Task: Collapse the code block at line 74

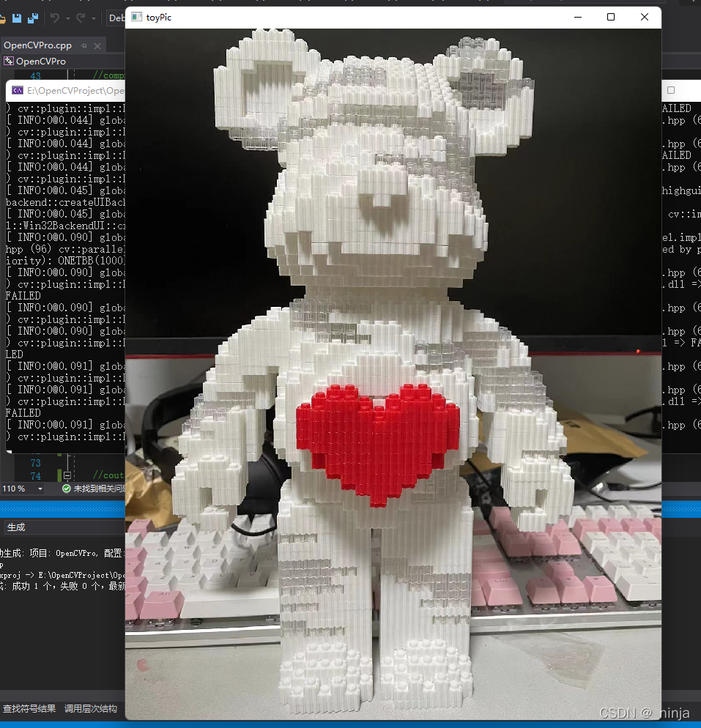Action: coord(67,475)
